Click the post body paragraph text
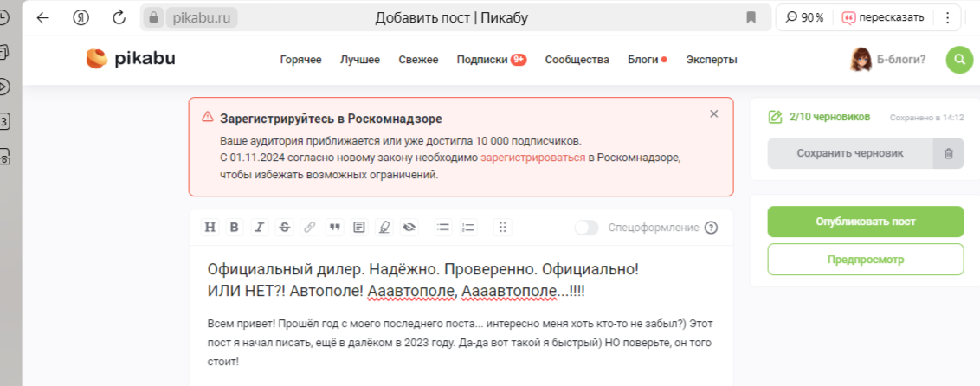Image resolution: width=980 pixels, height=386 pixels. click(x=460, y=343)
